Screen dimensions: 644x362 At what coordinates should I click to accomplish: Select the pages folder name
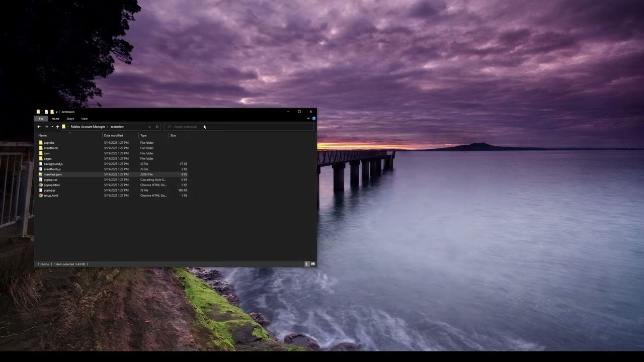pos(48,158)
